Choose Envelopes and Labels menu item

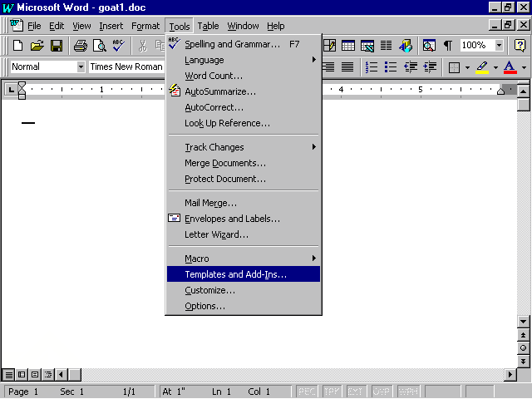click(244, 219)
